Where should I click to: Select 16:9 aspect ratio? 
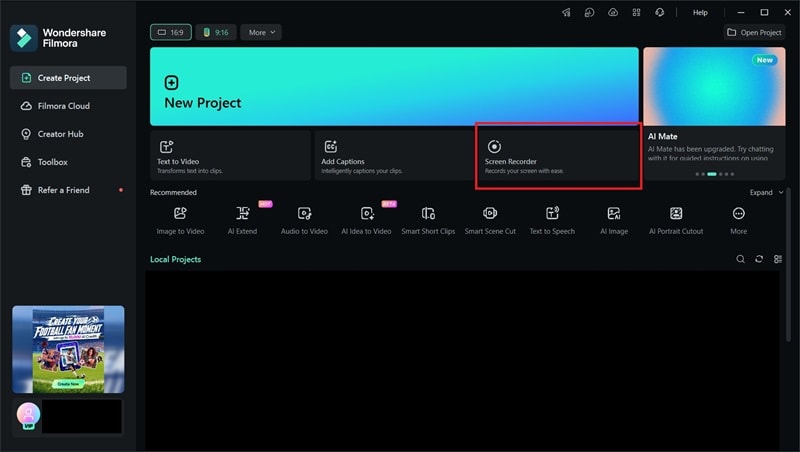[x=171, y=32]
